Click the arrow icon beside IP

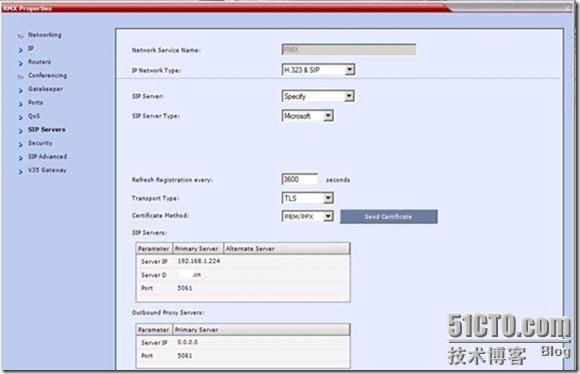pos(21,50)
